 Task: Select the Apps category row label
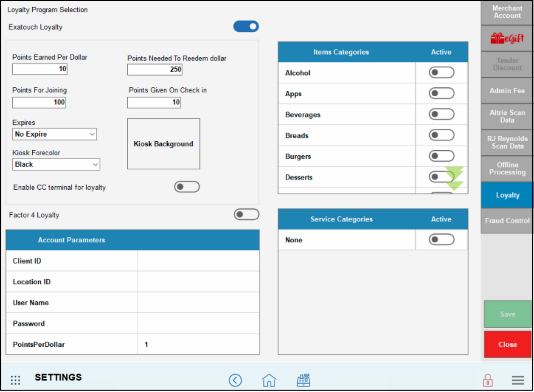coord(293,94)
